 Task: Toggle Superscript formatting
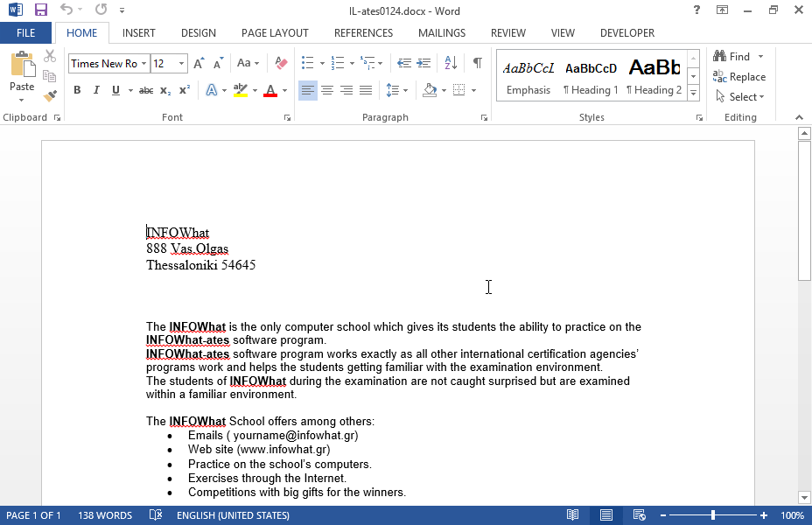[185, 91]
